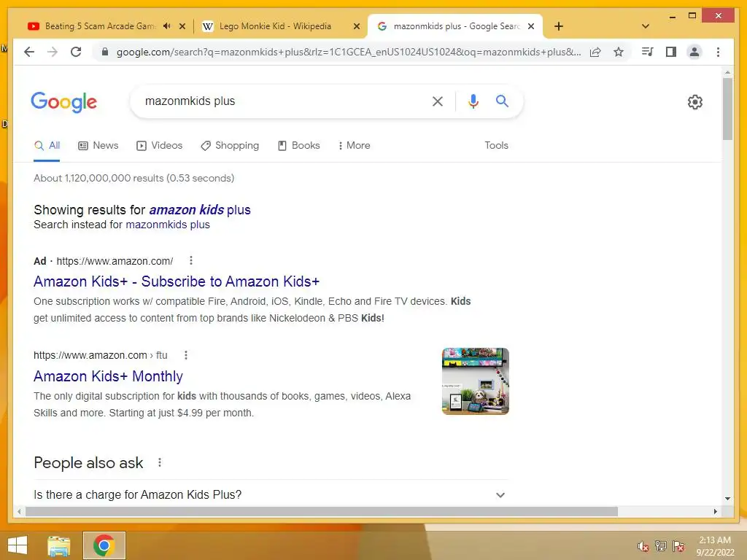Close the Beating 5 Scam Arcade tab
747x560 pixels.
tap(182, 26)
